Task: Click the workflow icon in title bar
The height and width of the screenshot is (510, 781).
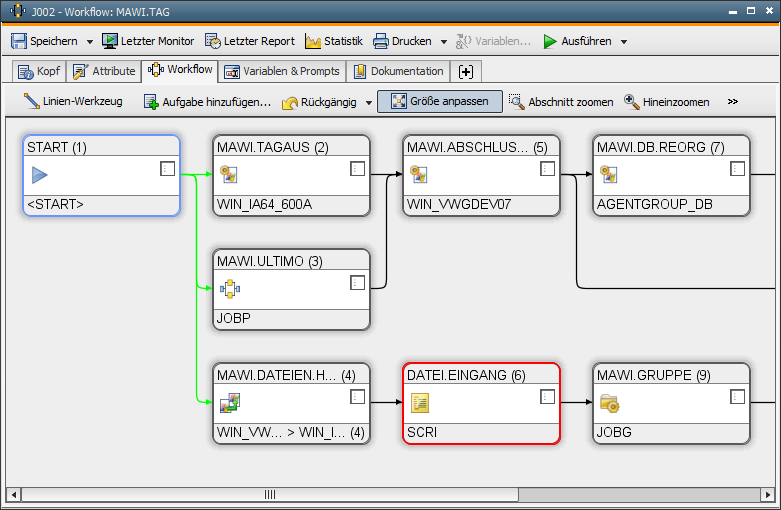Action: pos(17,11)
